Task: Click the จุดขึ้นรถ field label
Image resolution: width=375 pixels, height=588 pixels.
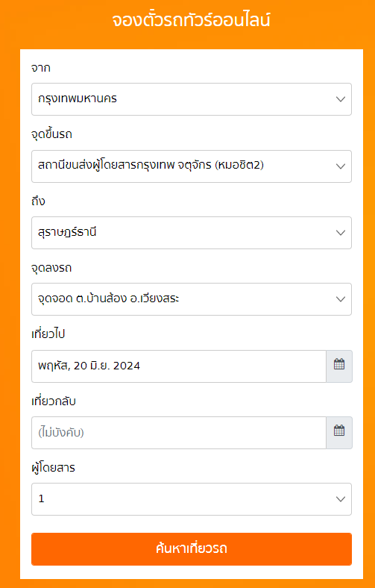Action: click(51, 134)
